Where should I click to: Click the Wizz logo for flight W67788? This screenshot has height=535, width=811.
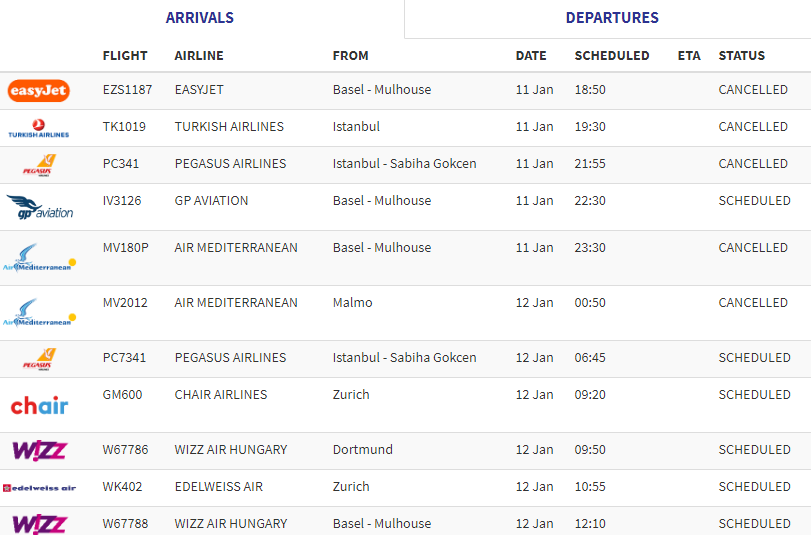39,523
